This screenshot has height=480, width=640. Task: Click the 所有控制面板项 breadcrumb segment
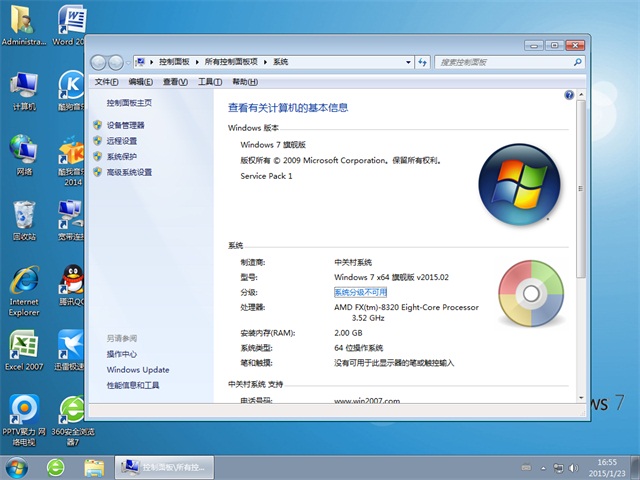232,62
